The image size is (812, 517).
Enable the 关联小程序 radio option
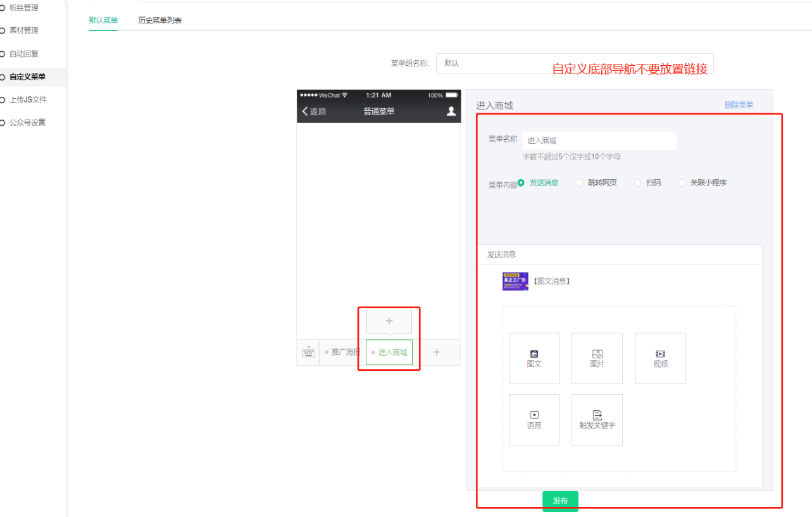pyautogui.click(x=682, y=183)
